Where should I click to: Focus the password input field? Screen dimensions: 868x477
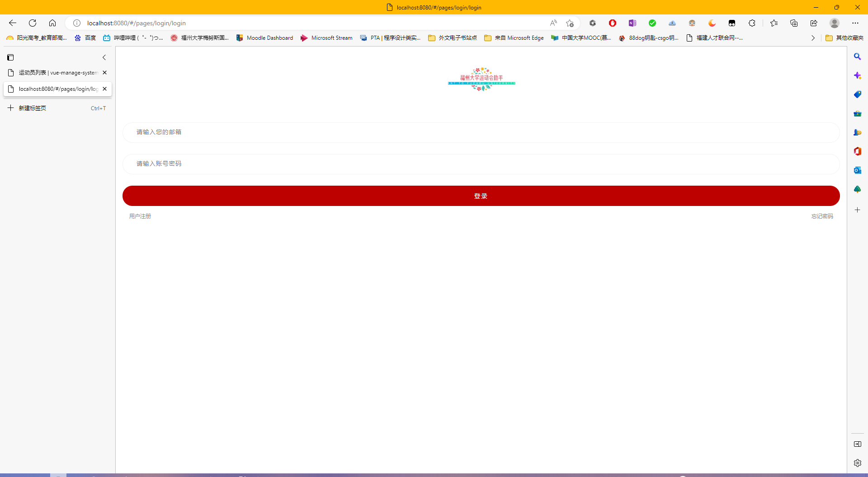click(481, 164)
